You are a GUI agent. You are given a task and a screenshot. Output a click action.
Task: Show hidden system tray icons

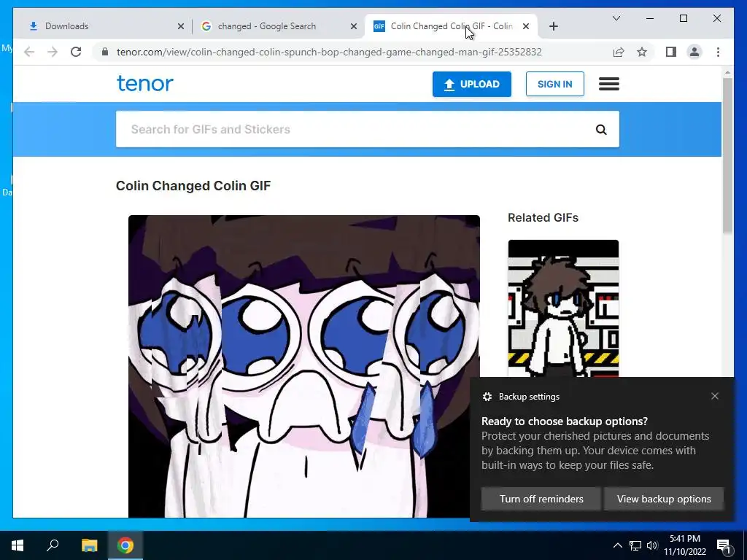tap(617, 545)
